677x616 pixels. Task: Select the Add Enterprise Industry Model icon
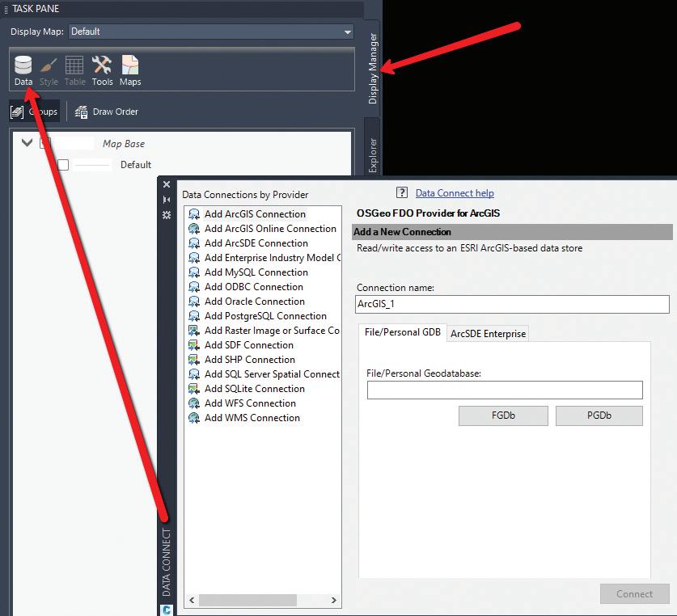[194, 258]
